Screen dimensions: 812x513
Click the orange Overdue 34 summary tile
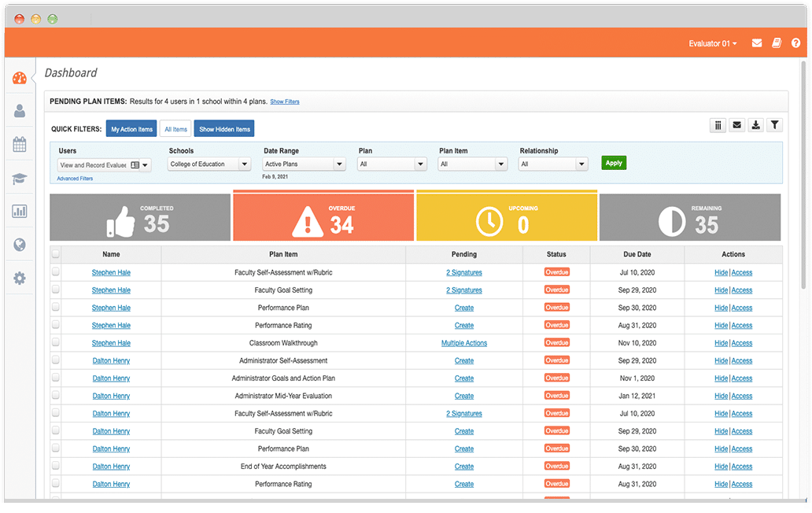[323, 217]
